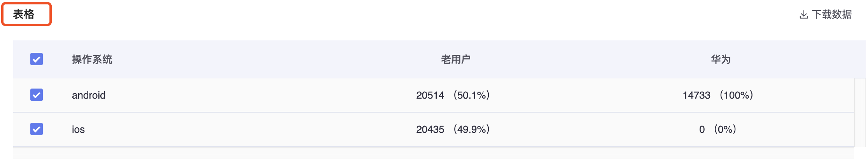Click the 华为 column header

(721, 59)
